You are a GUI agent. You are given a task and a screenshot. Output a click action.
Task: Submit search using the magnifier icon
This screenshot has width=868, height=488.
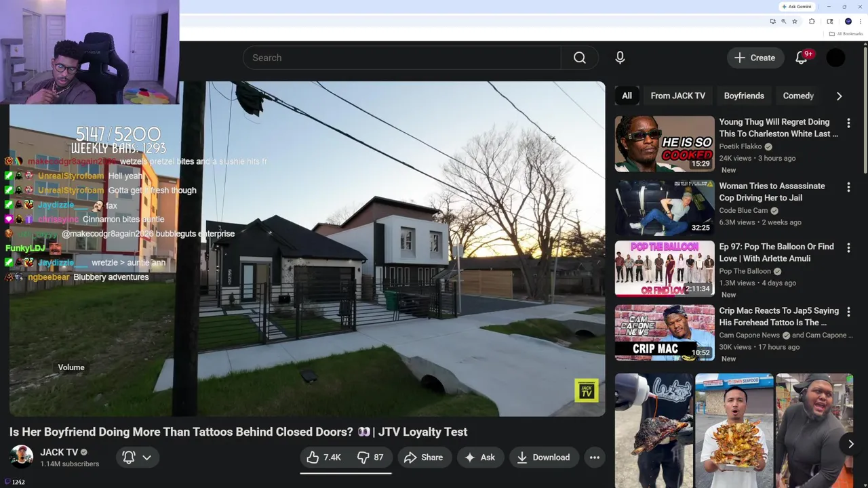coord(580,58)
